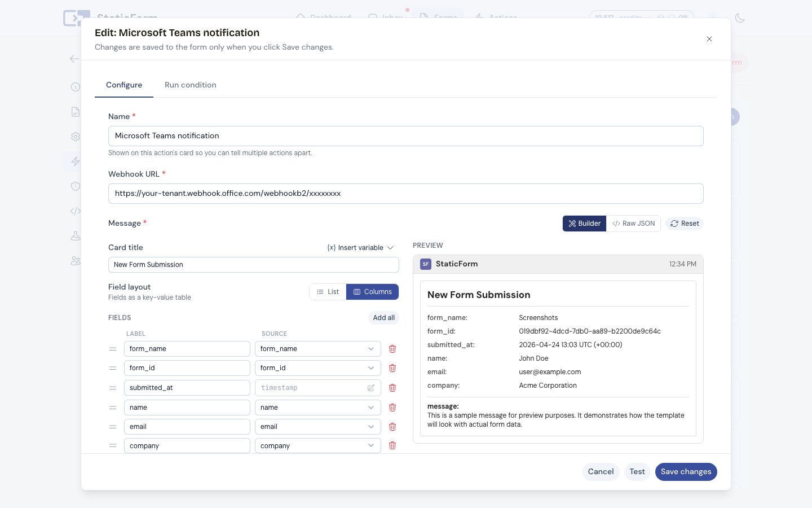Viewport: 812px width, 508px height.
Task: Select Columns field layout
Action: pyautogui.click(x=372, y=292)
